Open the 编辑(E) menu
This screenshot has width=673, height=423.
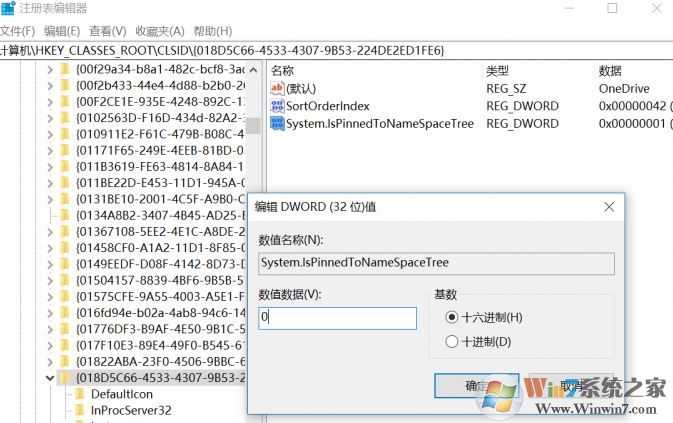pyautogui.click(x=62, y=31)
